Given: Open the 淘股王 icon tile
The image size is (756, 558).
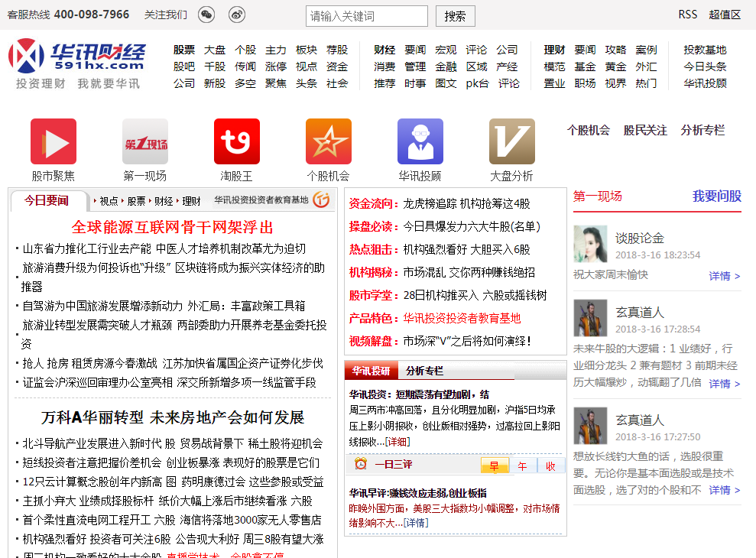Looking at the screenshot, I should 237,141.
